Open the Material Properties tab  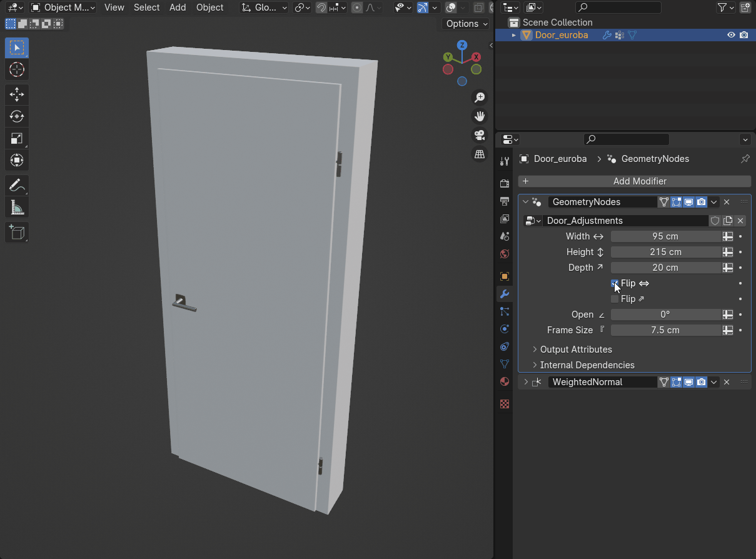pyautogui.click(x=505, y=381)
